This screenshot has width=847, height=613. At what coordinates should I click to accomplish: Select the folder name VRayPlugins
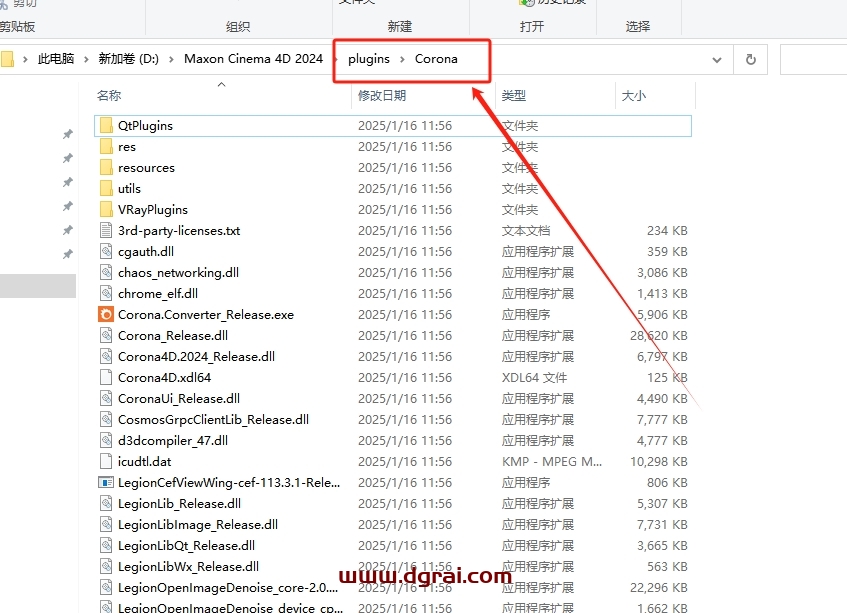tap(153, 210)
